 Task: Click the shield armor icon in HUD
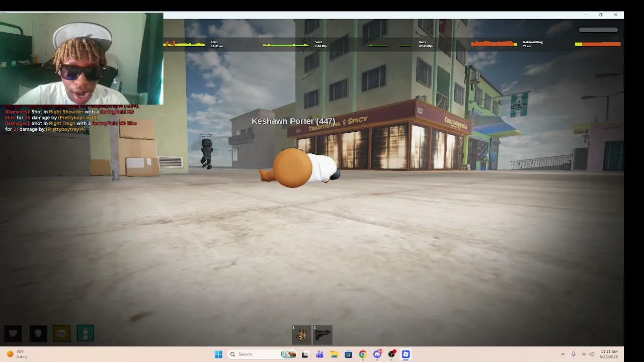38,333
